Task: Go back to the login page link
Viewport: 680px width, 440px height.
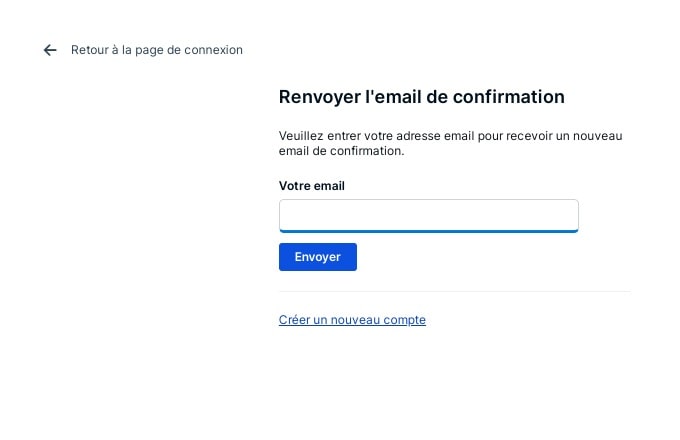Action: [156, 50]
